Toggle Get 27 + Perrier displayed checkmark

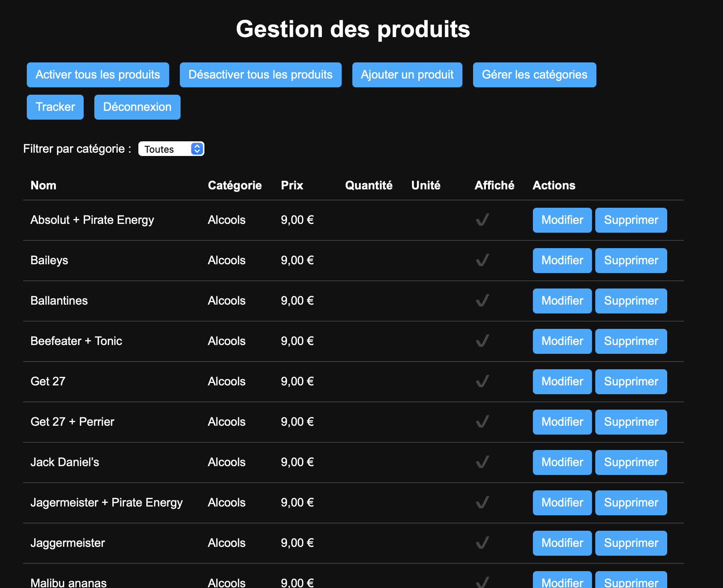tap(482, 422)
